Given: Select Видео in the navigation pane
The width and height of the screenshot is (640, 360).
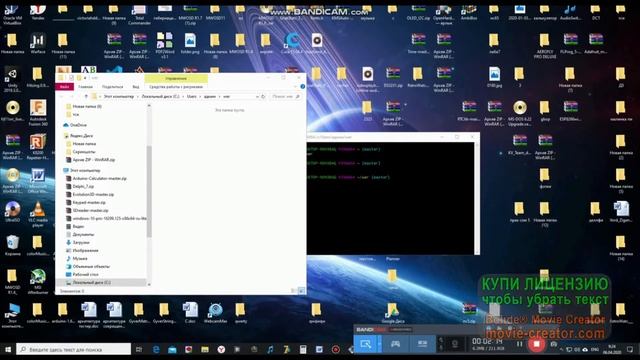Looking at the screenshot, I should pos(75,226).
